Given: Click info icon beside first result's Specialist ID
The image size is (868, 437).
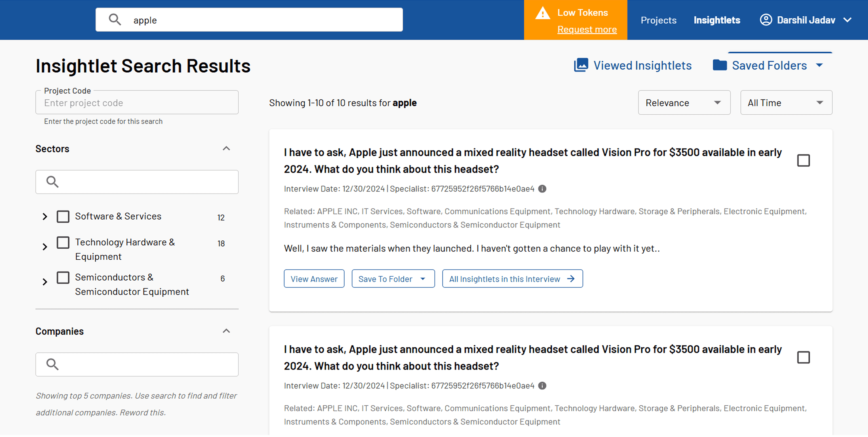Looking at the screenshot, I should pos(542,189).
